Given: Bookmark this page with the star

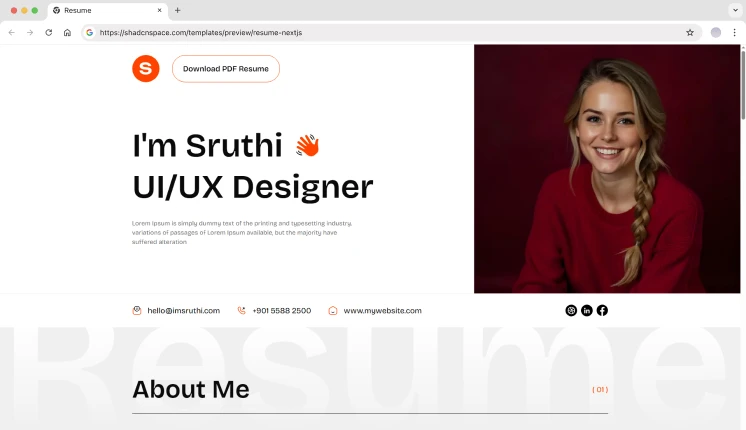Looking at the screenshot, I should tap(690, 32).
